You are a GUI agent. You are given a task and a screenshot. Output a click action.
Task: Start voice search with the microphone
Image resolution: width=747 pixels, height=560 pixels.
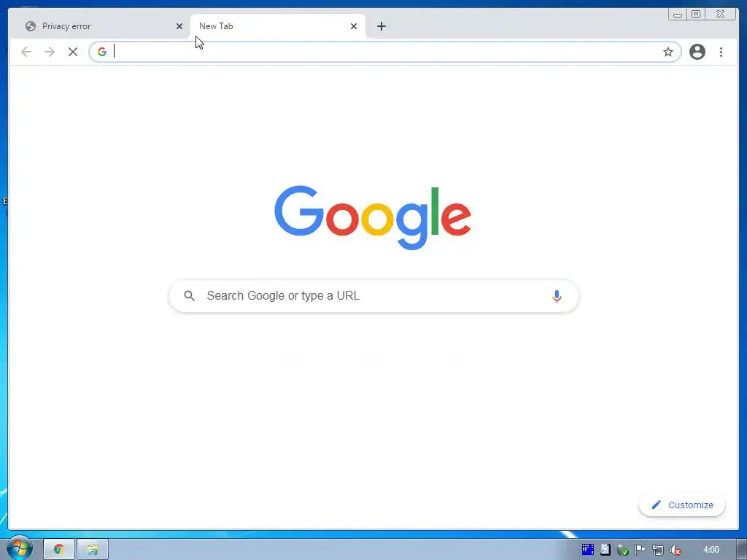click(557, 296)
